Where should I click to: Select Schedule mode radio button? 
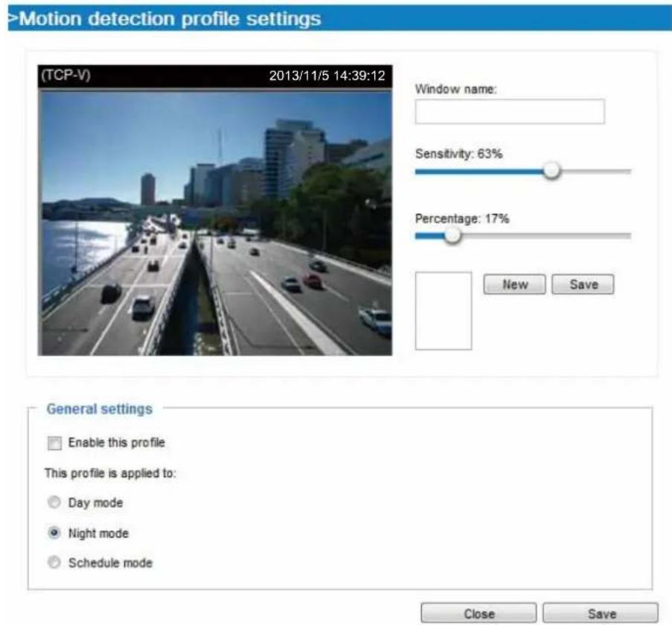click(54, 562)
